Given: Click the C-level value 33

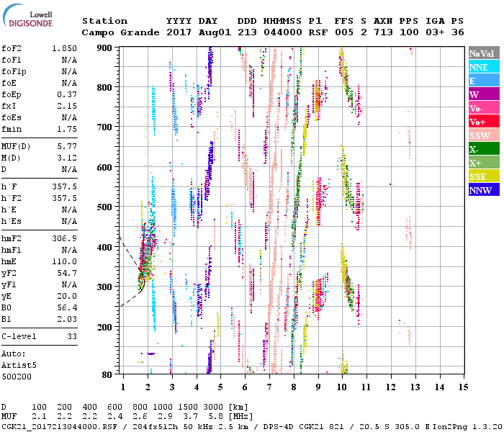Looking at the screenshot, I should [72, 337].
